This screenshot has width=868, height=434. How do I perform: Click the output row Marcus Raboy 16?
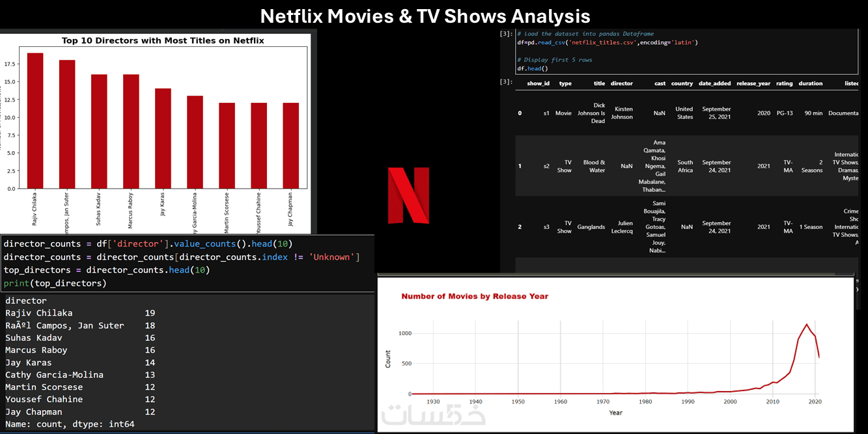click(80, 350)
